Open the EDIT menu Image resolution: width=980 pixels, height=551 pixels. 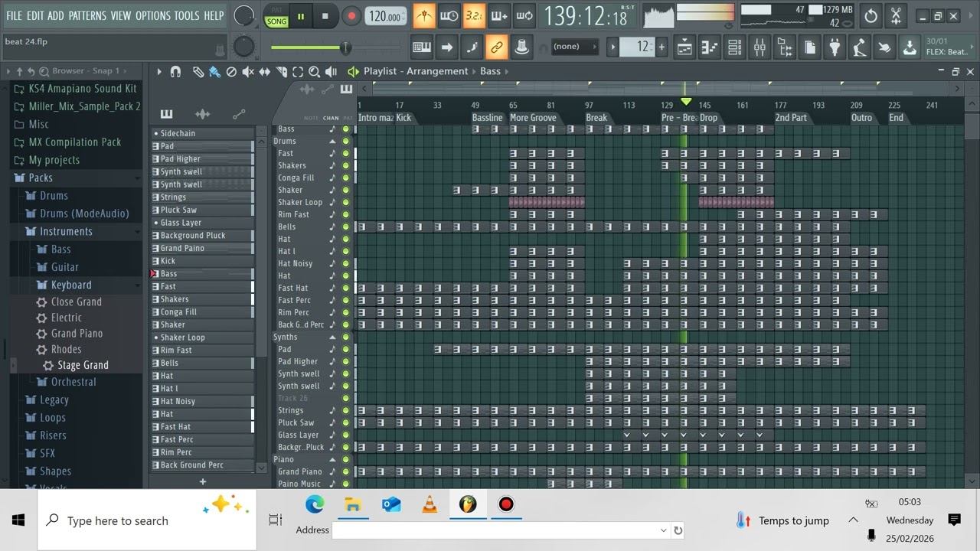[x=35, y=15]
